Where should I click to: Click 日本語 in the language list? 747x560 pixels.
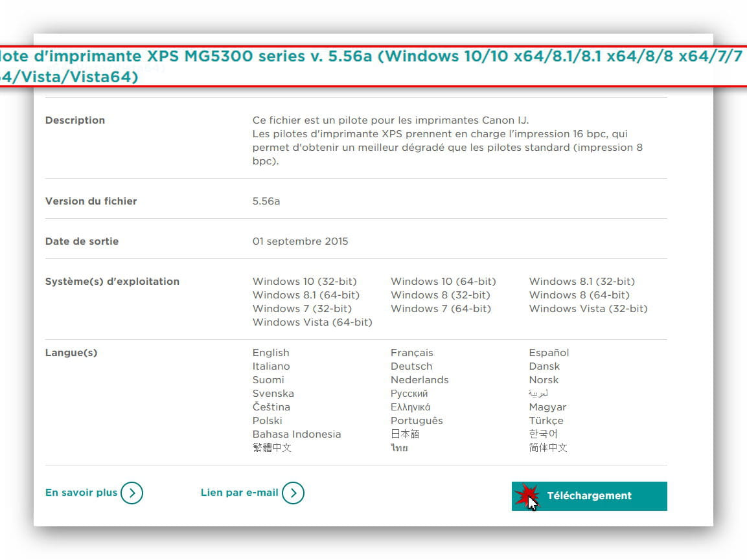405,434
